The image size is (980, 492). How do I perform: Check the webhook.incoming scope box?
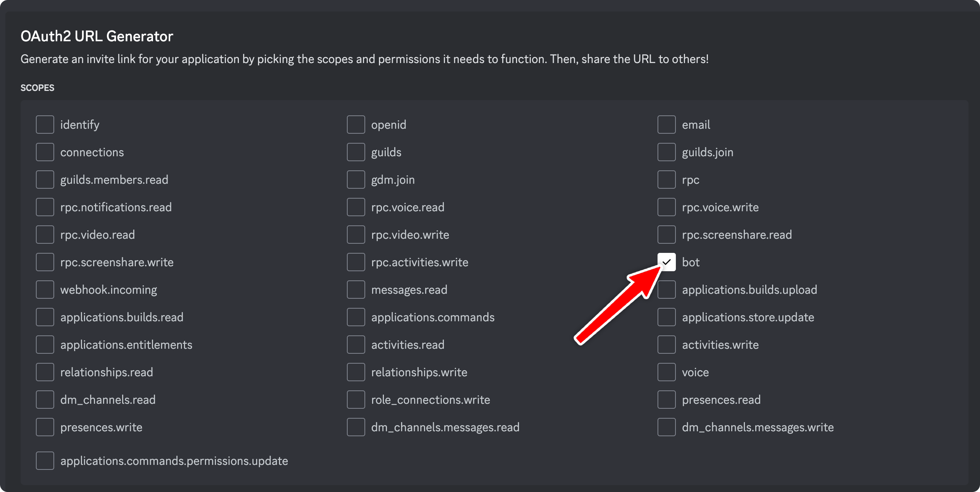point(45,290)
